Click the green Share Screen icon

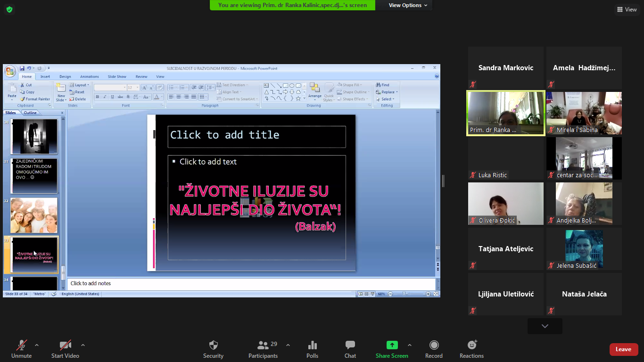[x=392, y=345]
